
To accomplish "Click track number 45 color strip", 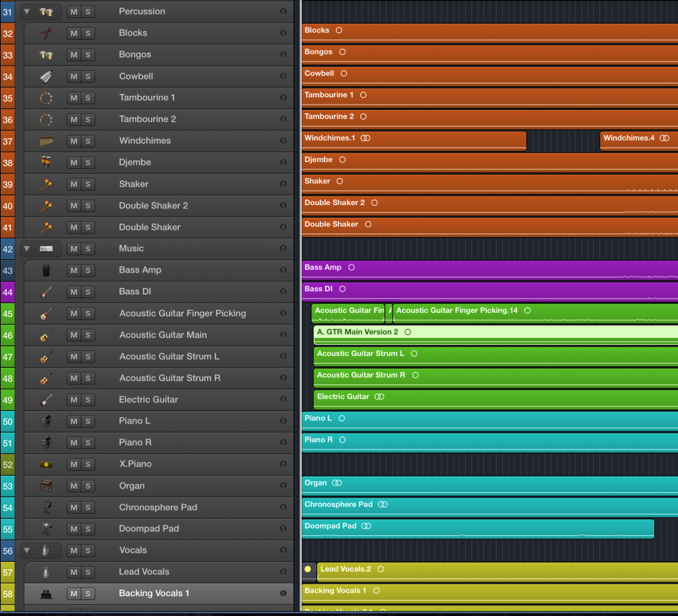I will 7,314.
